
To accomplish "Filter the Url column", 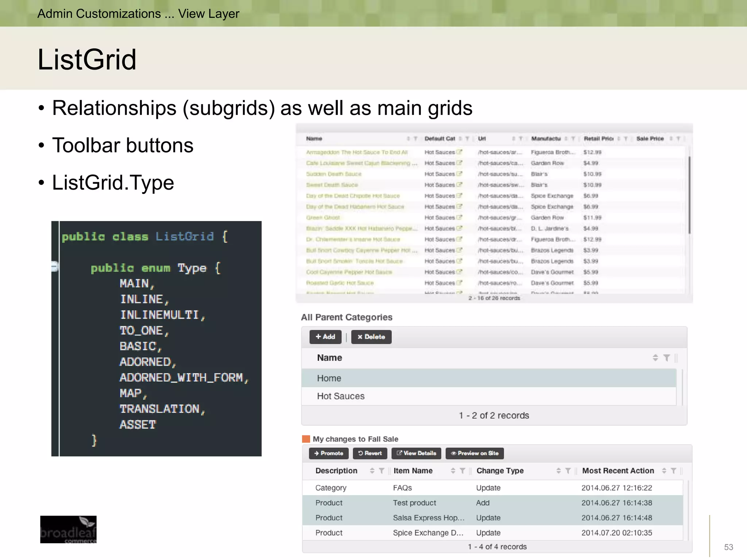I will (521, 139).
